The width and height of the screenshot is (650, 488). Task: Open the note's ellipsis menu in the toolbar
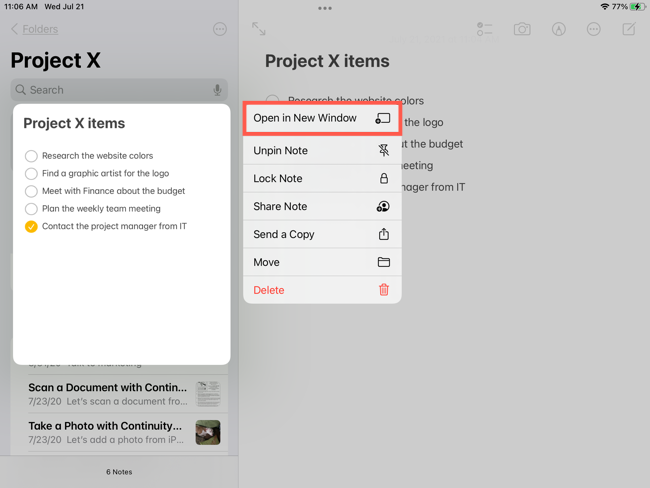point(594,30)
